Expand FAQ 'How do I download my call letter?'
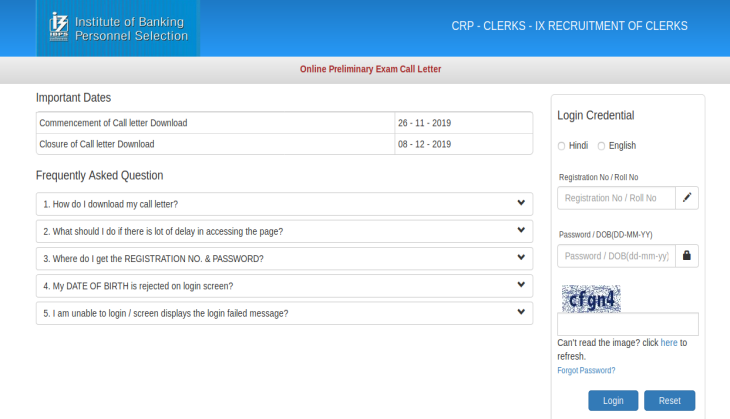The width and height of the screenshot is (730, 419). (x=284, y=204)
